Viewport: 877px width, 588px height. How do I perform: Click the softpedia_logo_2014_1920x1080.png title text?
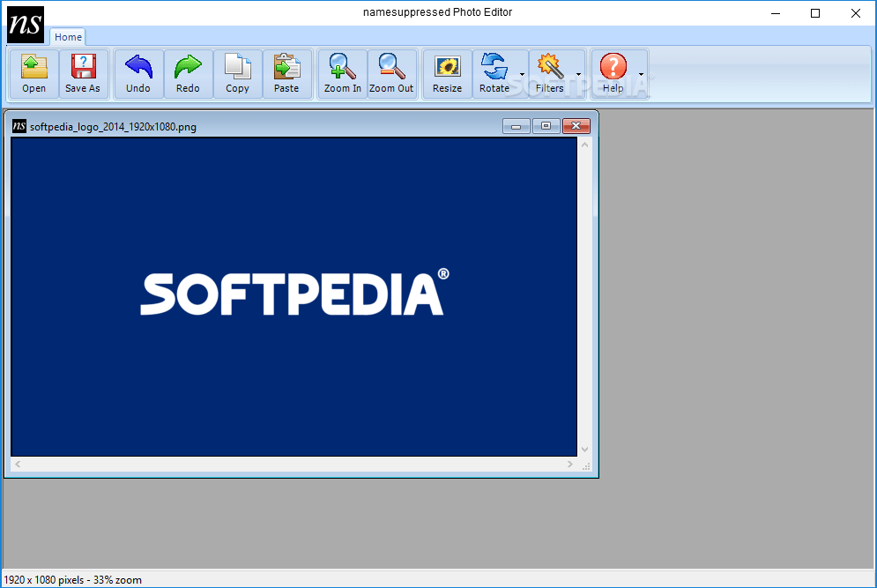[113, 127]
